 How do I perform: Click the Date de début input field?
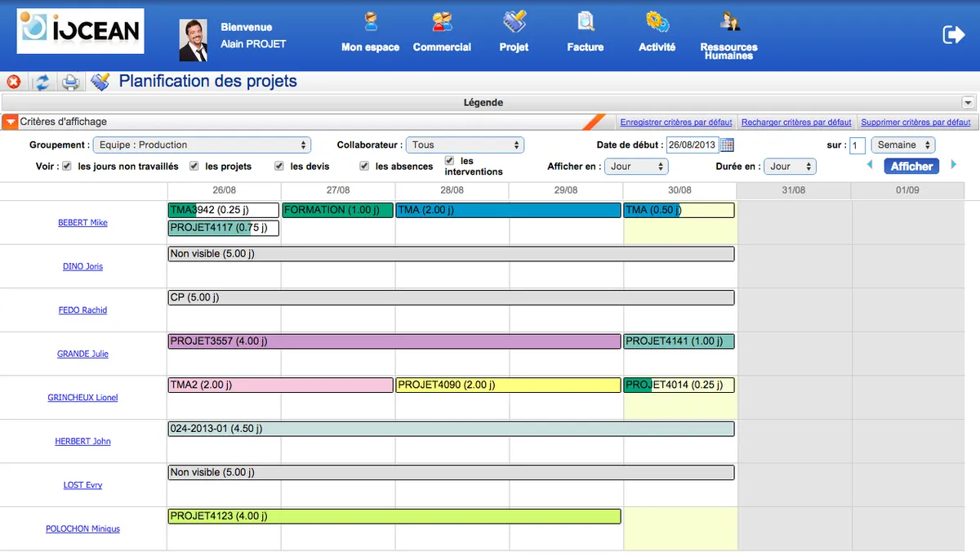click(x=692, y=145)
